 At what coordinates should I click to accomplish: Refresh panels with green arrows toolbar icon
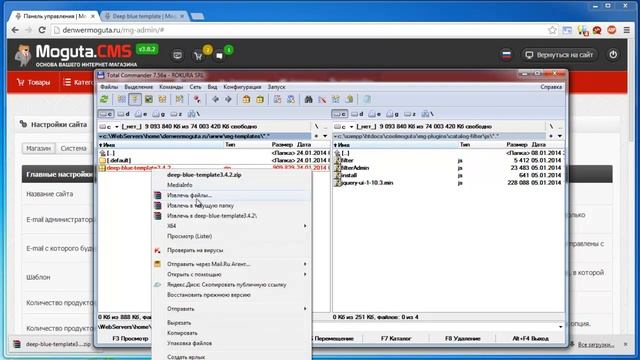coord(104,99)
